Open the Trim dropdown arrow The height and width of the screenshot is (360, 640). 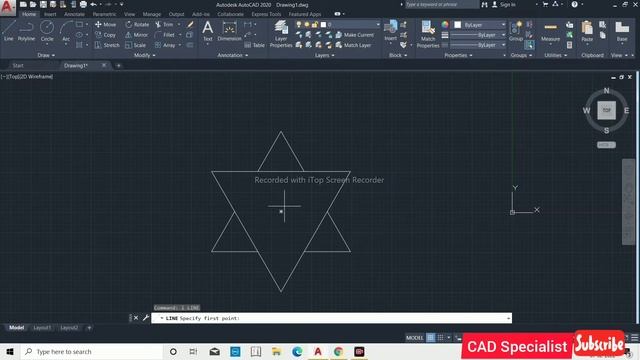click(x=179, y=24)
